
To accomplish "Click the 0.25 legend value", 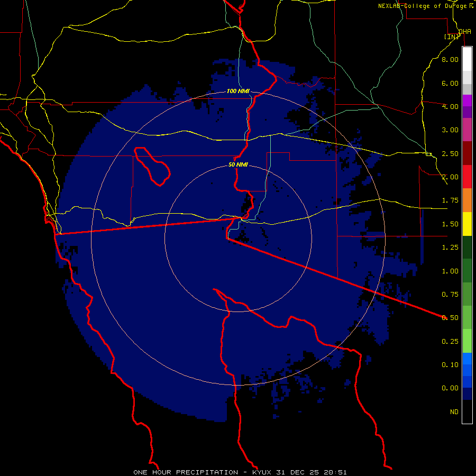I will (450, 342).
